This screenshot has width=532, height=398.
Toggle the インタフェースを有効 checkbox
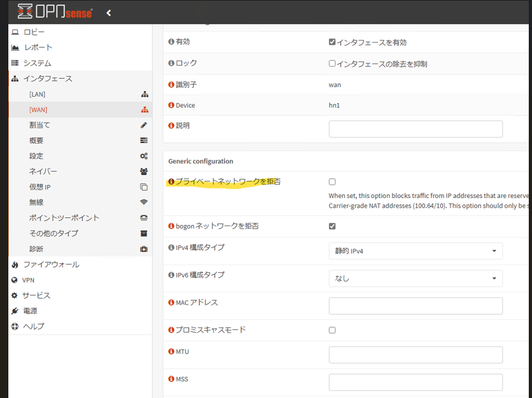point(332,42)
